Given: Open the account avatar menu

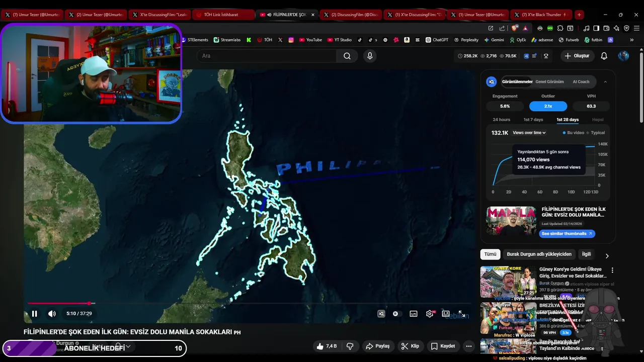Looking at the screenshot, I should pos(623,56).
